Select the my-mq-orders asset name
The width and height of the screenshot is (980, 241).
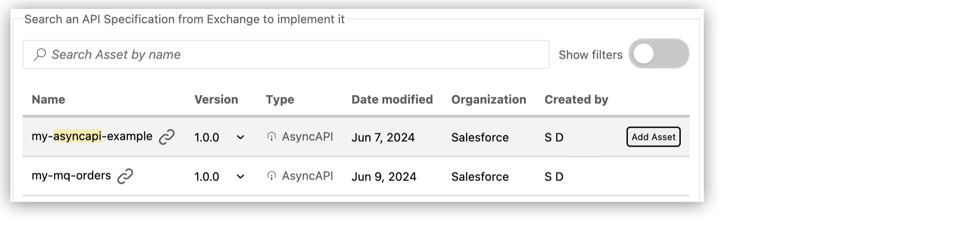[71, 176]
